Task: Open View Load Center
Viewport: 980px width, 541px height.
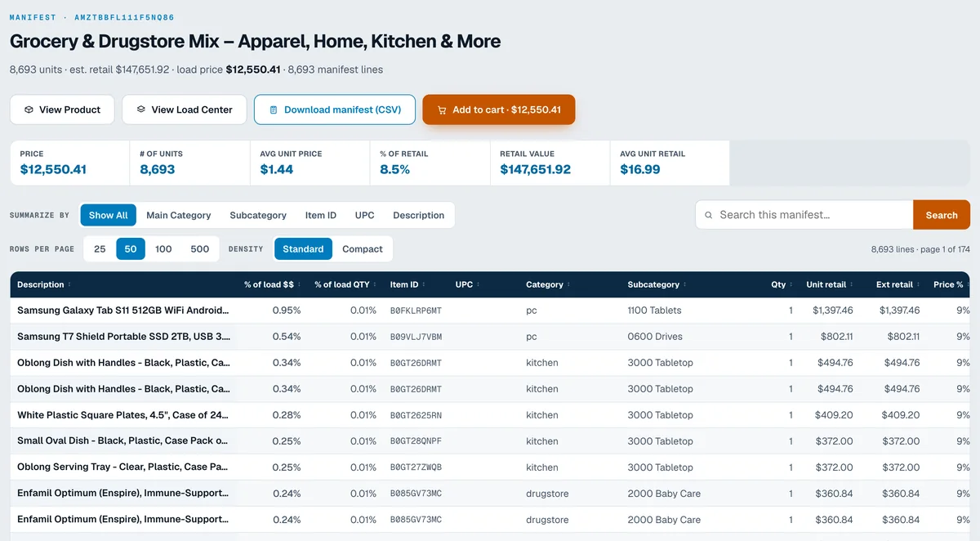Action: point(185,110)
